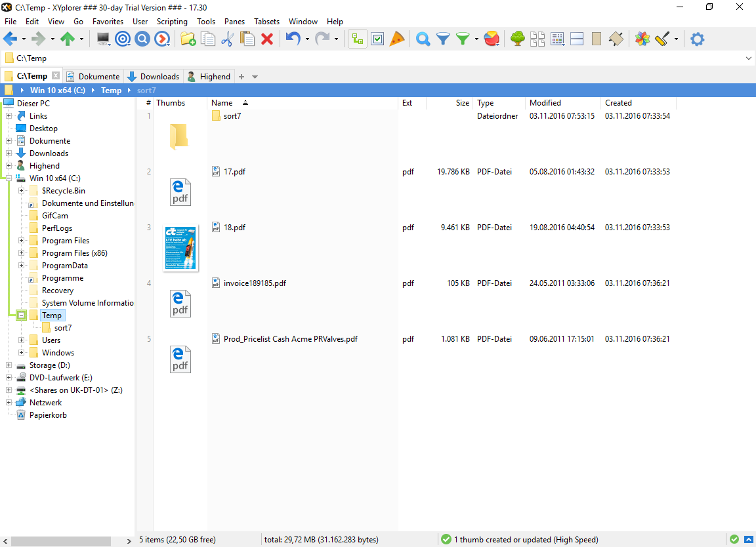The width and height of the screenshot is (756, 547).
Task: Create a new folder via toolbar icon
Action: (x=188, y=39)
